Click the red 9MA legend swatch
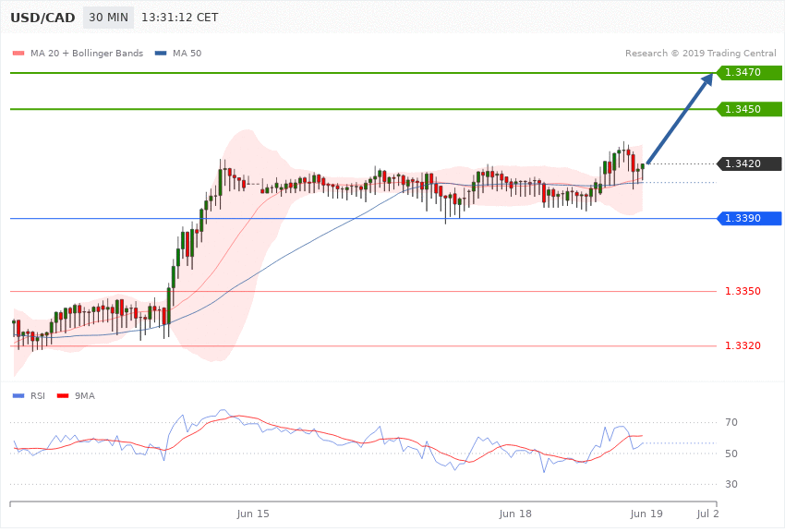The image size is (785, 532). click(63, 396)
